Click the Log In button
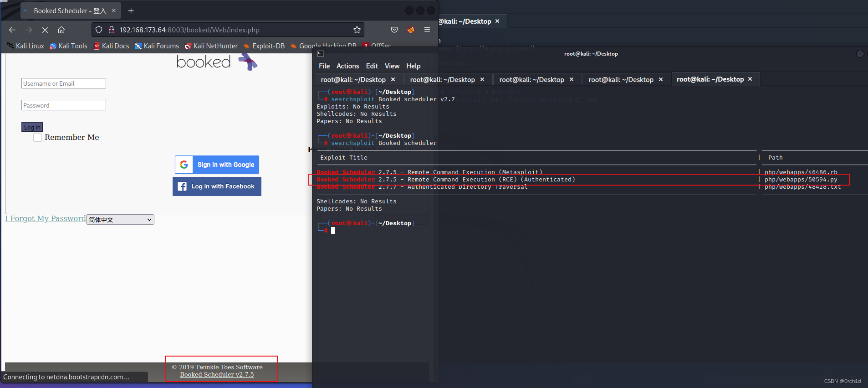The image size is (868, 388). (x=32, y=127)
